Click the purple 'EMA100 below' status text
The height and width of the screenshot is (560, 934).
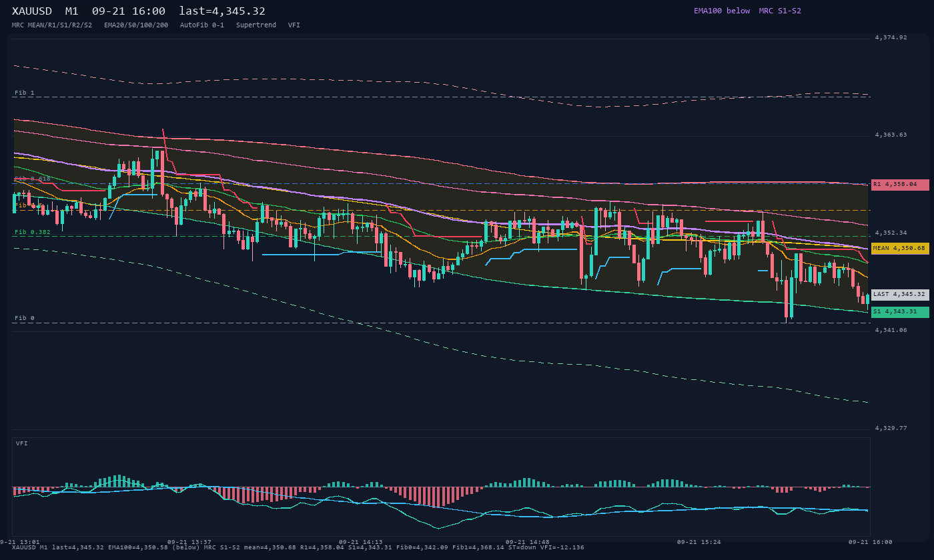722,11
